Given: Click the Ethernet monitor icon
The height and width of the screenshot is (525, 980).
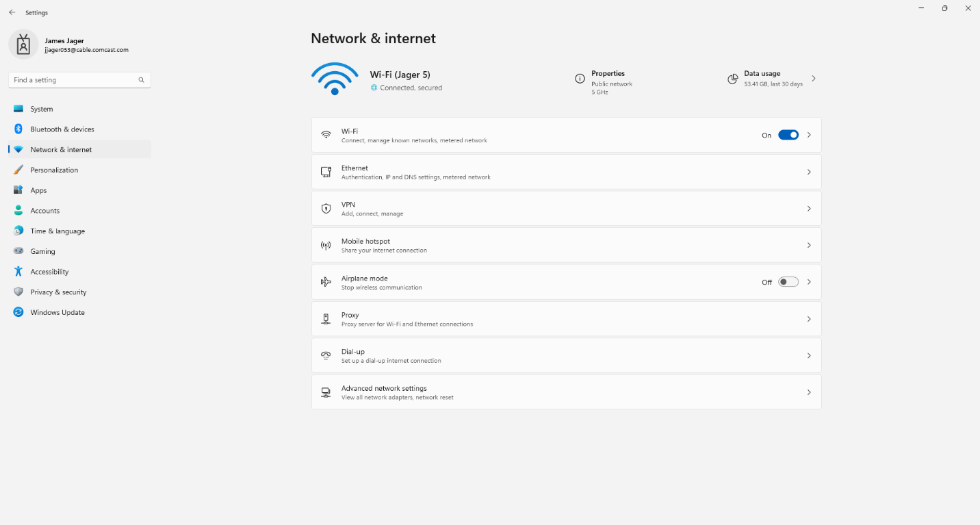Looking at the screenshot, I should click(326, 172).
